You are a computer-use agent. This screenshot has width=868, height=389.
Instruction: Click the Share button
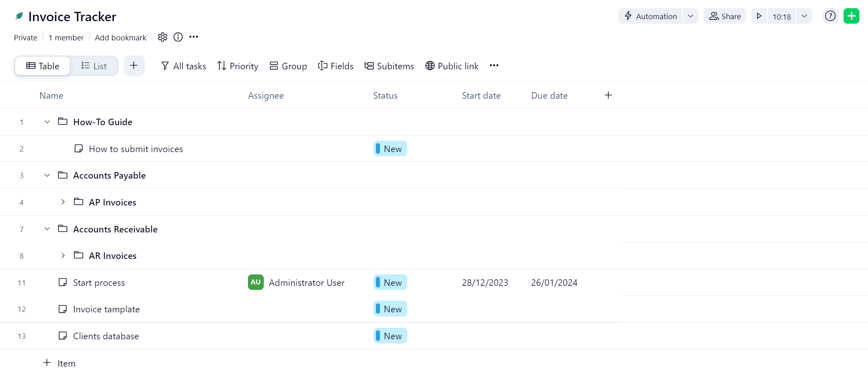point(725,16)
